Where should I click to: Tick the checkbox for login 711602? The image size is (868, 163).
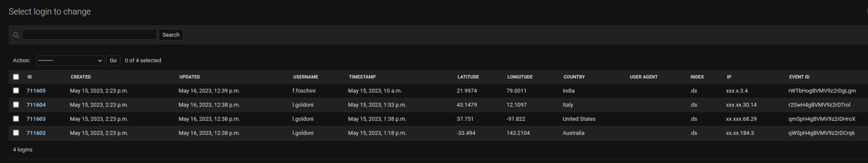tap(16, 133)
